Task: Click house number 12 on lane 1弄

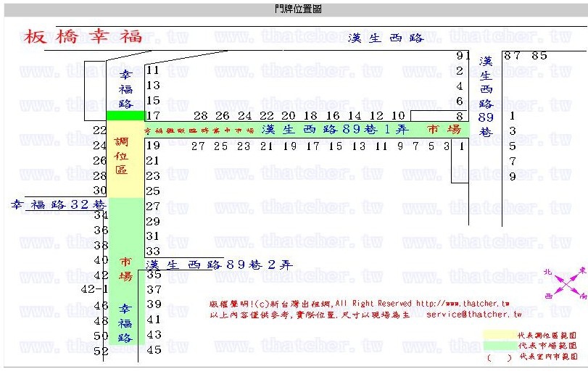Action: click(376, 116)
